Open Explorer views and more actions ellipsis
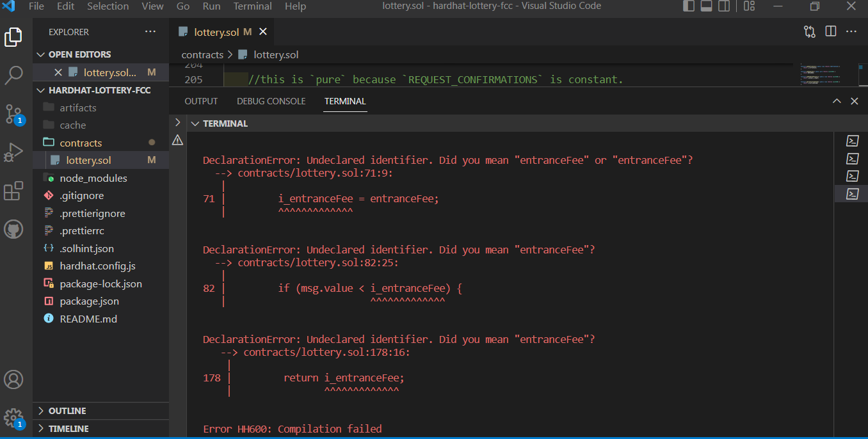Screen dimensions: 868x439 tap(150, 31)
